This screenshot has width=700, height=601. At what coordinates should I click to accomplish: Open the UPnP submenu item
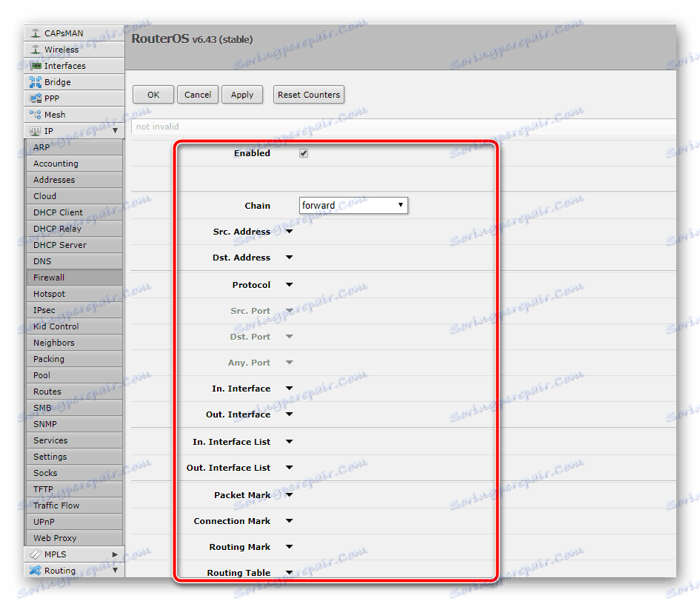tap(74, 522)
